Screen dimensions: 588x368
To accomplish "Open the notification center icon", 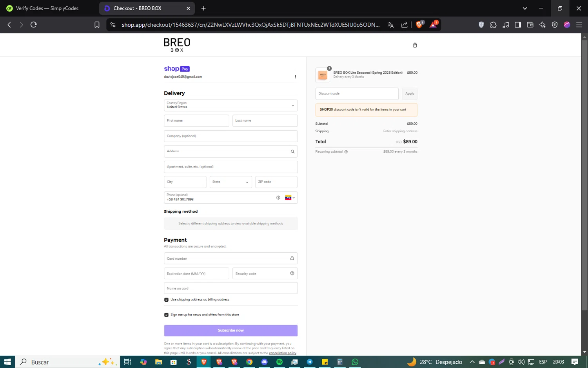I will (575, 362).
